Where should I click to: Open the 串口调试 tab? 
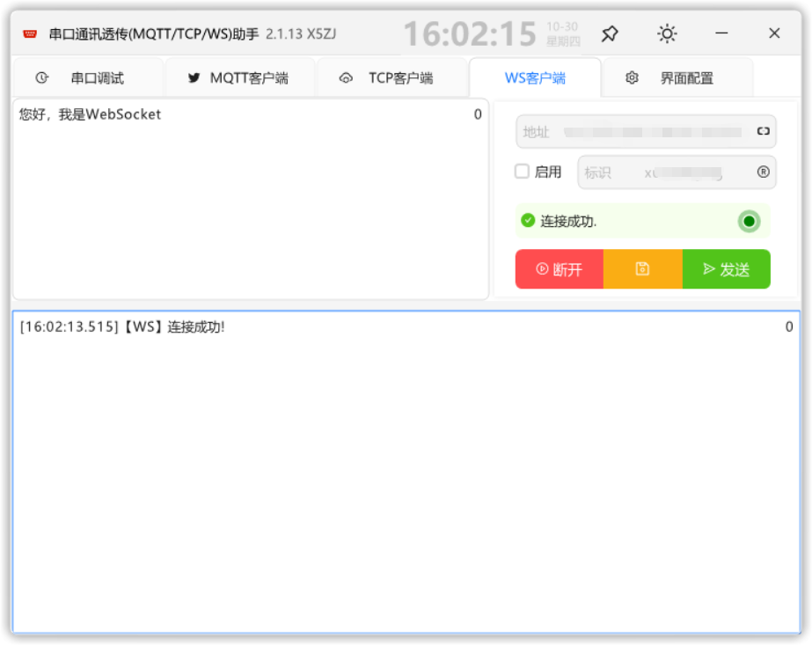pos(88,77)
